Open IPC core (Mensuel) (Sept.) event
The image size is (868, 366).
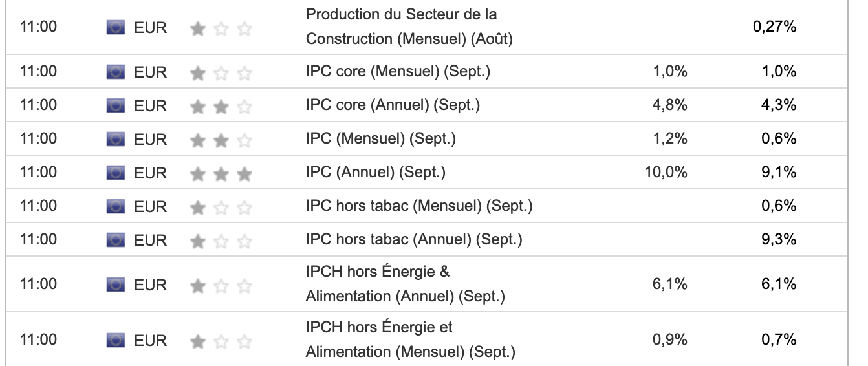click(398, 71)
